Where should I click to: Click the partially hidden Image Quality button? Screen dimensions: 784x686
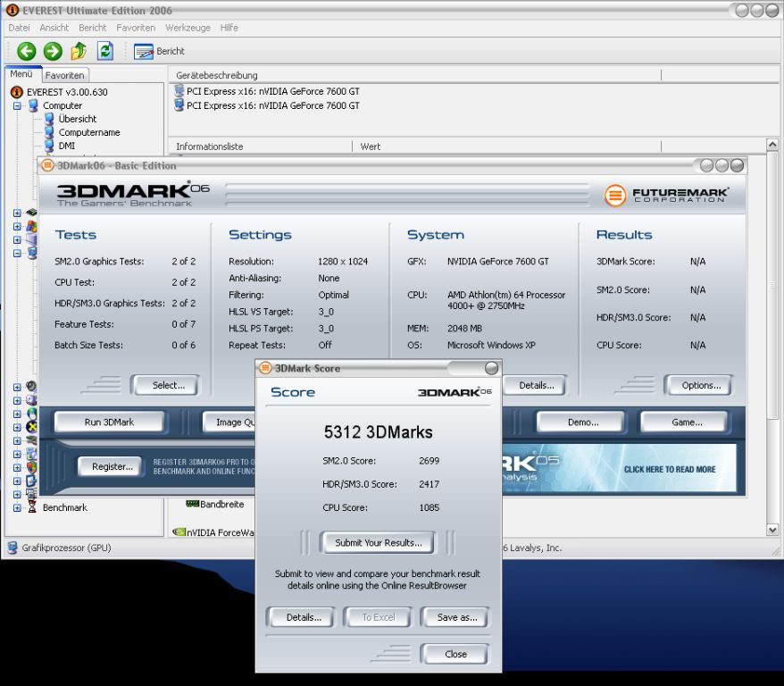[229, 422]
